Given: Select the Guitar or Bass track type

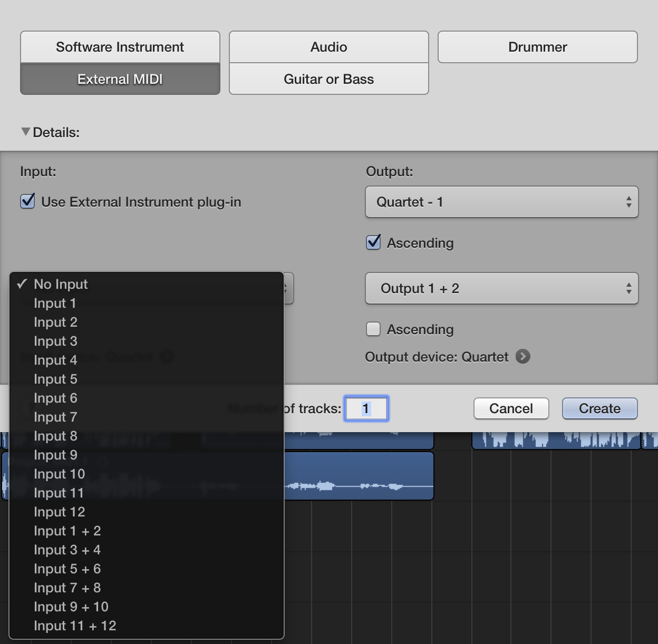Looking at the screenshot, I should coord(328,79).
